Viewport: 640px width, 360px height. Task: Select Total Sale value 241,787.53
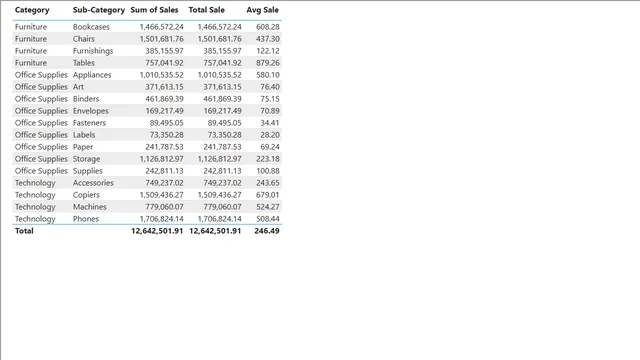pyautogui.click(x=222, y=147)
